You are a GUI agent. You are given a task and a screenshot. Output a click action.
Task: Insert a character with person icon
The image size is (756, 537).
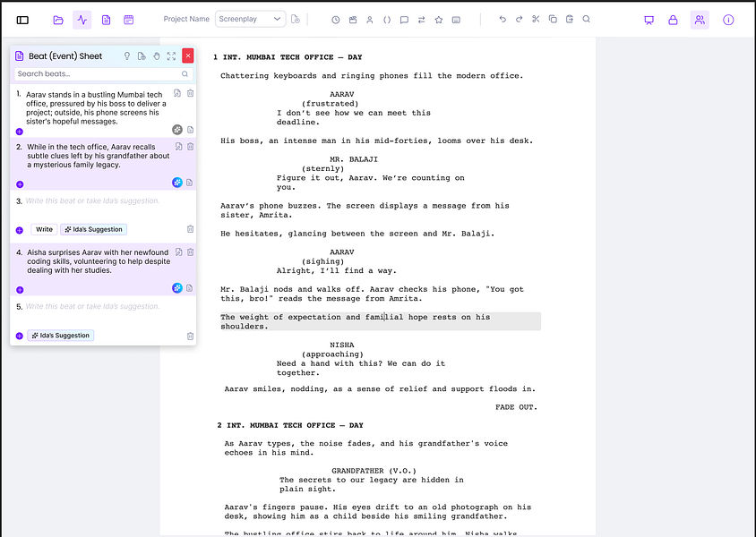click(370, 20)
